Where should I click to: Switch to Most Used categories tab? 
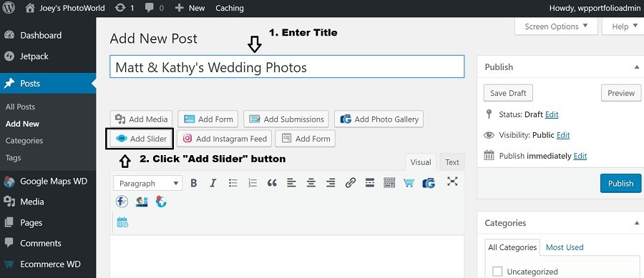(565, 247)
